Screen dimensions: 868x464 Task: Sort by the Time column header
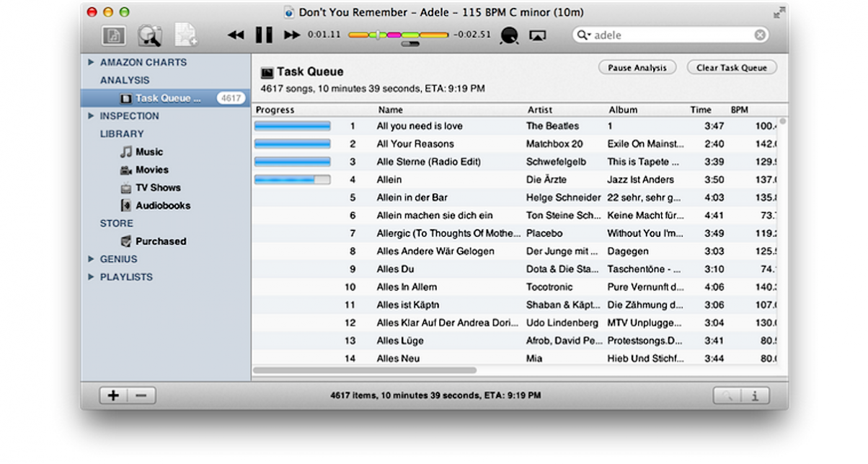pos(701,110)
